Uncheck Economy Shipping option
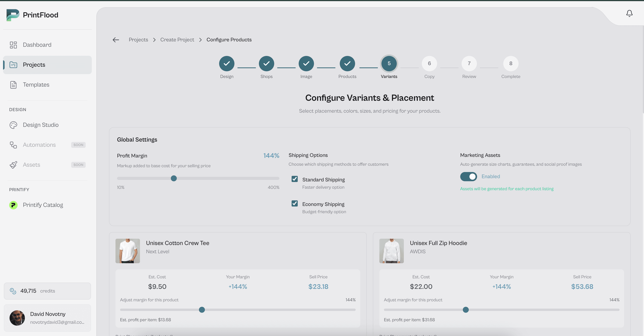Image resolution: width=644 pixels, height=336 pixels. tap(294, 203)
